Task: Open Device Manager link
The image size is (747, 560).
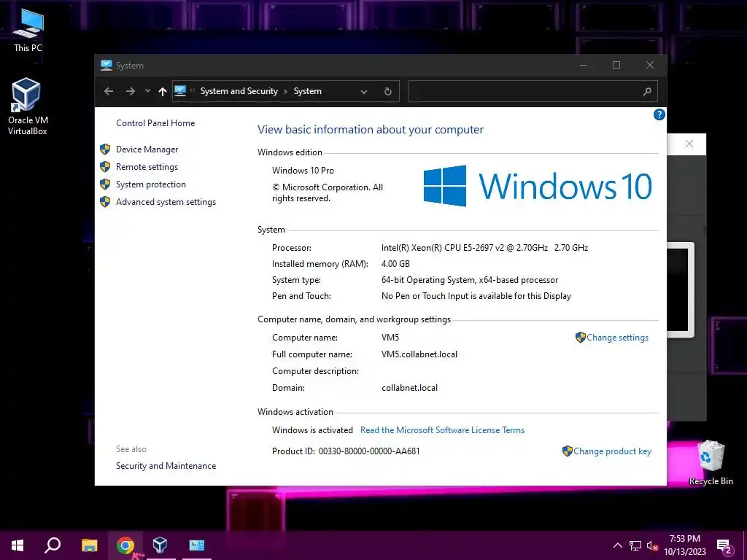Action: coord(147,149)
